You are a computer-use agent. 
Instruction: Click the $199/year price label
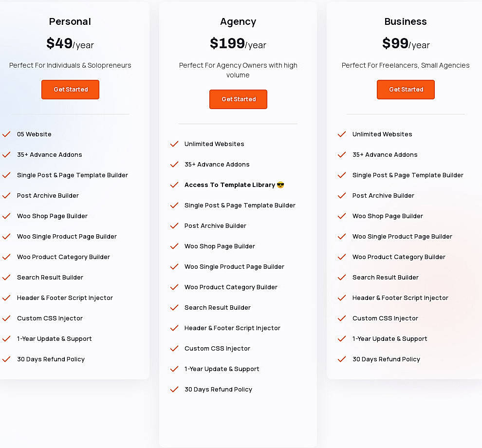(238, 44)
